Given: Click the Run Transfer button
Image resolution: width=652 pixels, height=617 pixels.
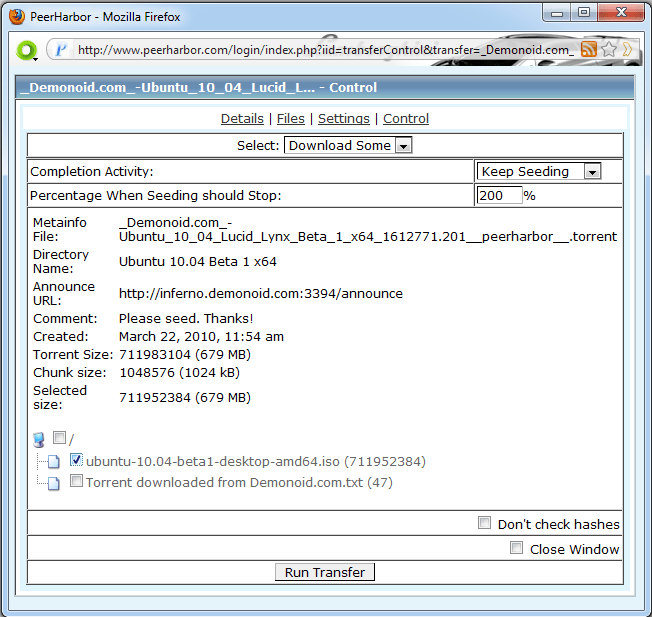Looking at the screenshot, I should (325, 572).
